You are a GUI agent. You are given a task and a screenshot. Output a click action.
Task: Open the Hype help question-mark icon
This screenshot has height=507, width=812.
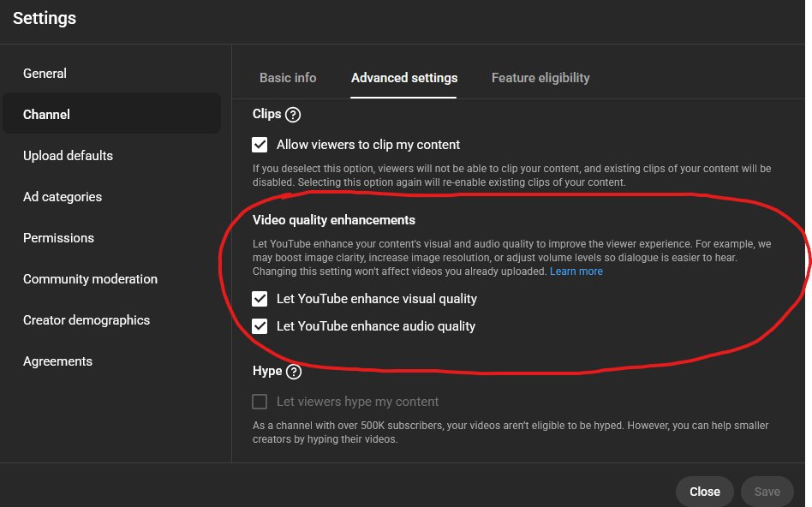coord(294,372)
